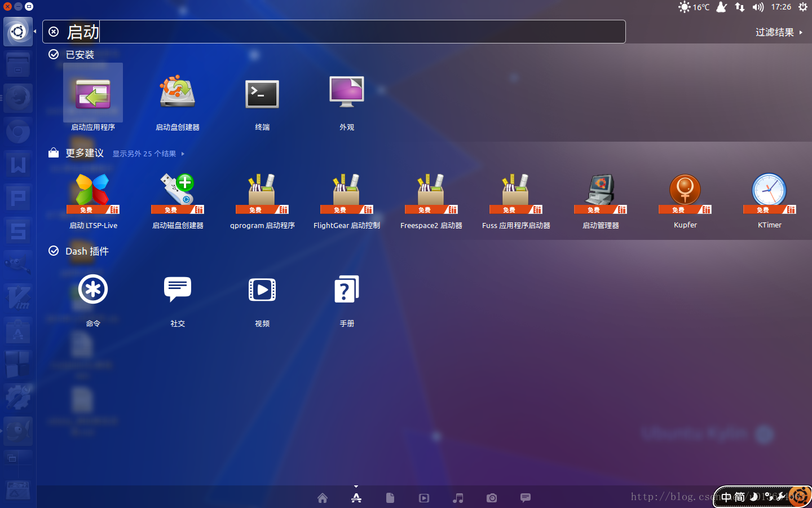Collapse the Dash 插件 section

tap(78, 251)
